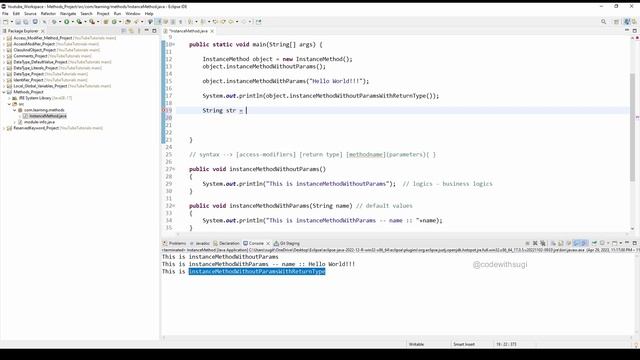
Task: Click the Open Perspective icon at top right
Action: [x=616, y=22]
